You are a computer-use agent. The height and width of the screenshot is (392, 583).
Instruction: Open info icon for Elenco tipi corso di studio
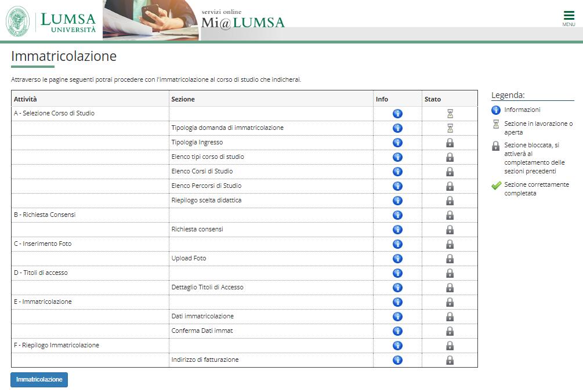pyautogui.click(x=397, y=157)
